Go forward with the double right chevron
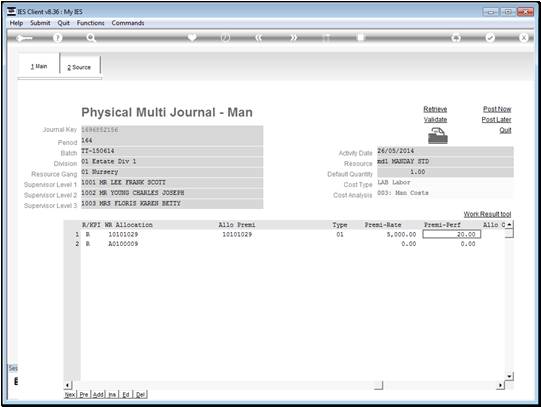 293,38
